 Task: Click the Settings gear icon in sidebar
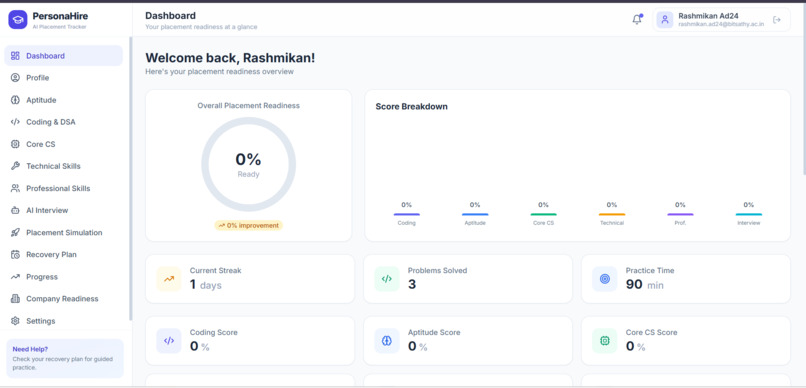15,321
